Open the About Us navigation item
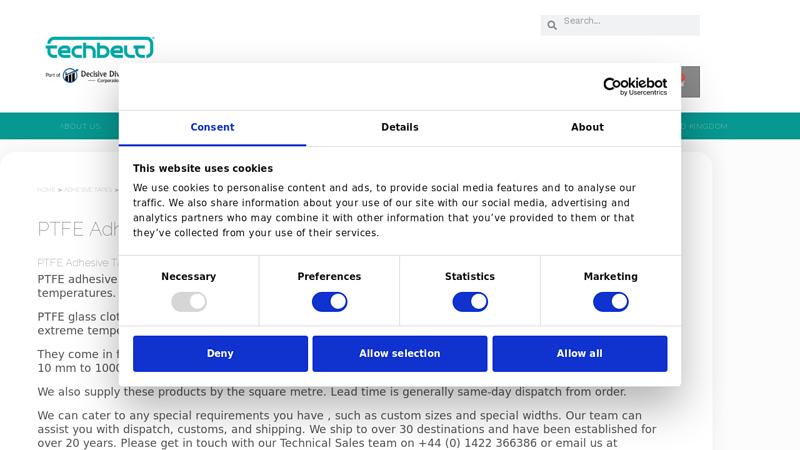 (80, 126)
